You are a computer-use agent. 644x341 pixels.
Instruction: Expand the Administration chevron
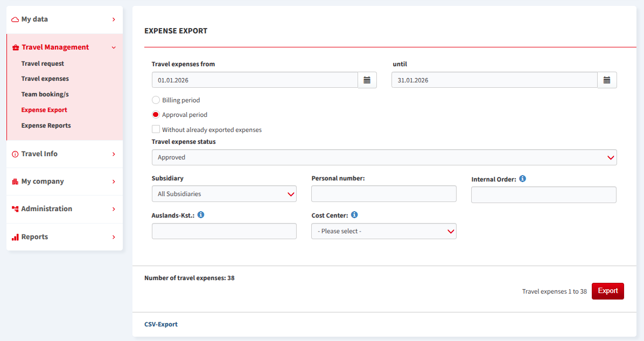point(114,209)
